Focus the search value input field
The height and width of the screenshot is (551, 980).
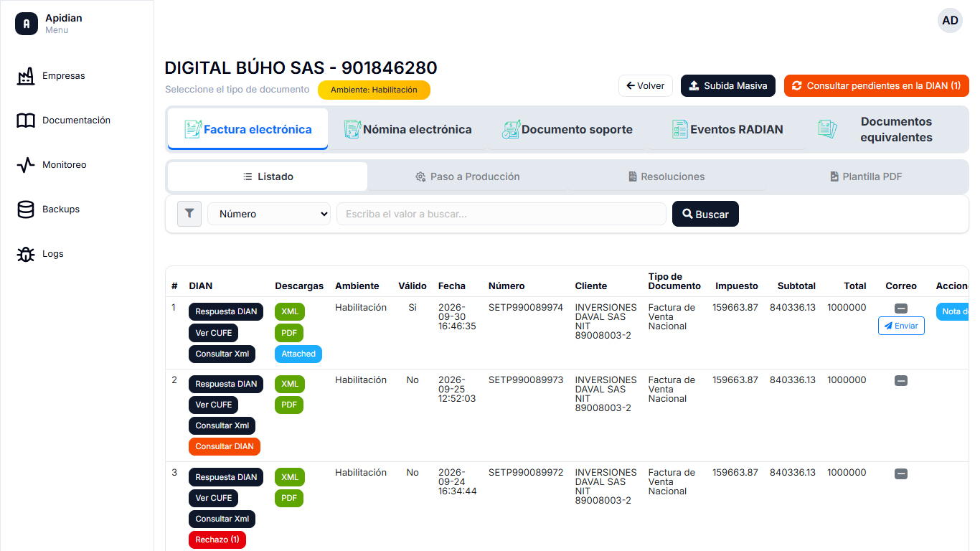(x=501, y=214)
